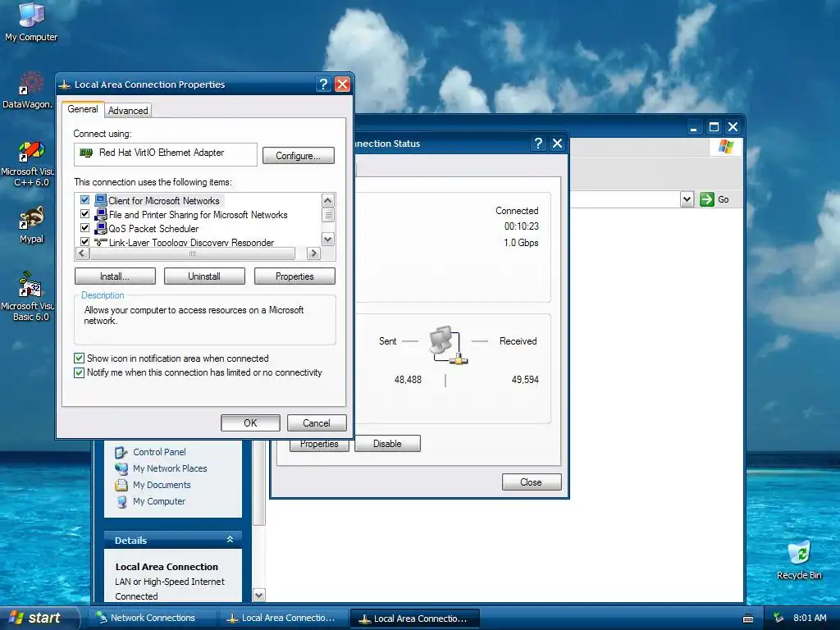Open Control Panel link in sidebar
The image size is (840, 630).
coord(160,452)
